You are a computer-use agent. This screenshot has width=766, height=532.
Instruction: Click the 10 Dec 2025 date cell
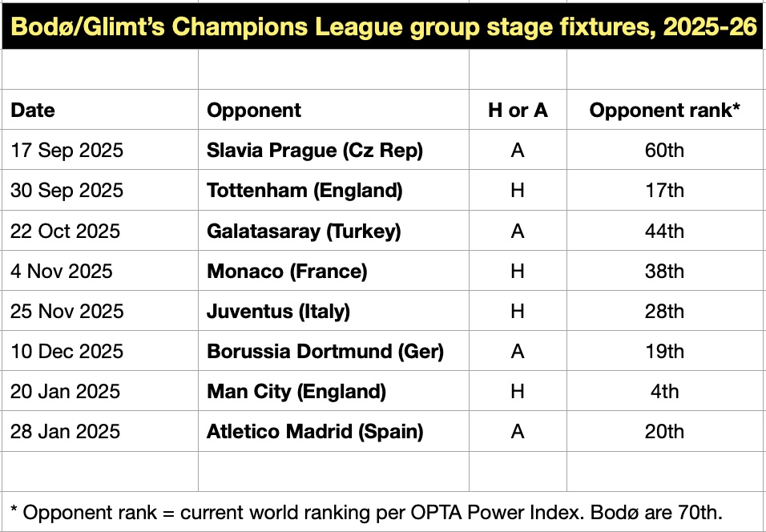coord(67,351)
